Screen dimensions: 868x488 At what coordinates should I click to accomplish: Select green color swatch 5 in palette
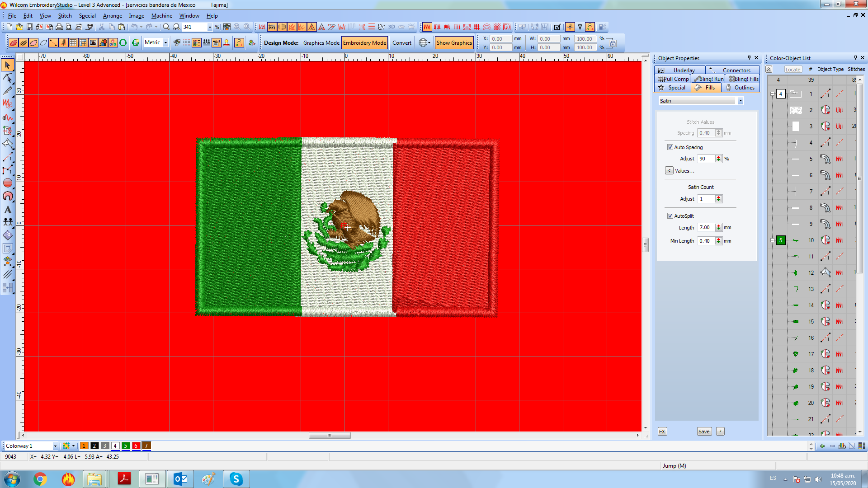[125, 446]
